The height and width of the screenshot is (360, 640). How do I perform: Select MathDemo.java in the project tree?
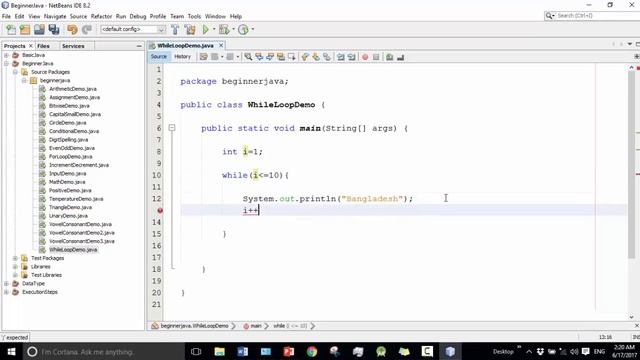[67, 182]
